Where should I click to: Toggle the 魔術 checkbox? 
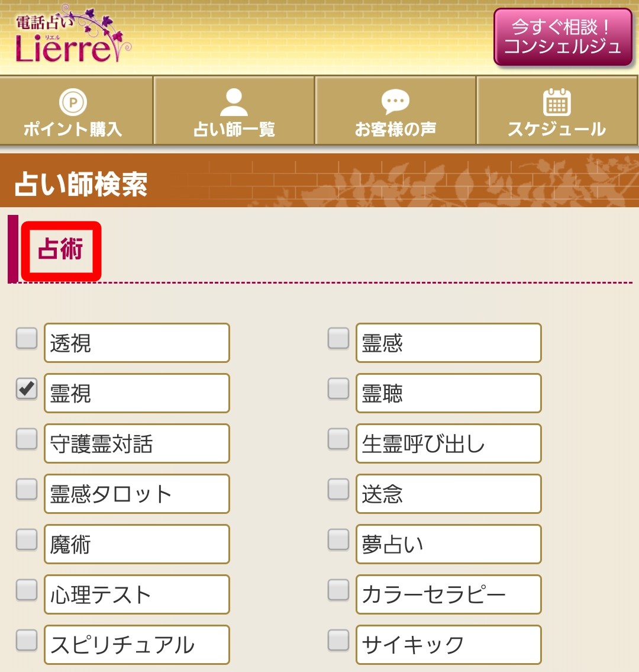pos(27,540)
